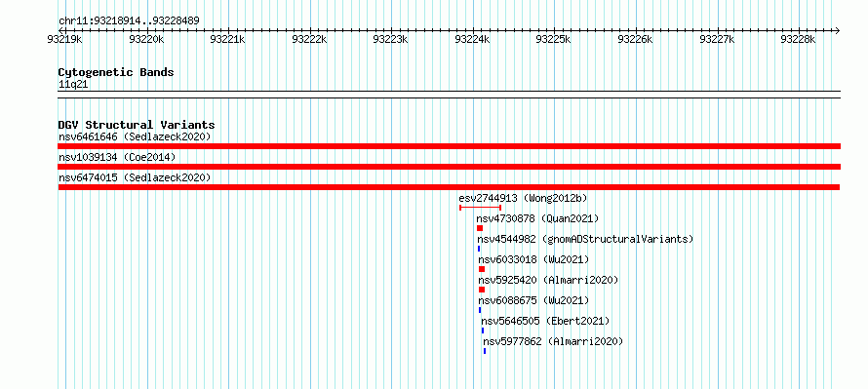868x389 pixels.
Task: Click the 93225k ruler tick
Action: click(554, 39)
